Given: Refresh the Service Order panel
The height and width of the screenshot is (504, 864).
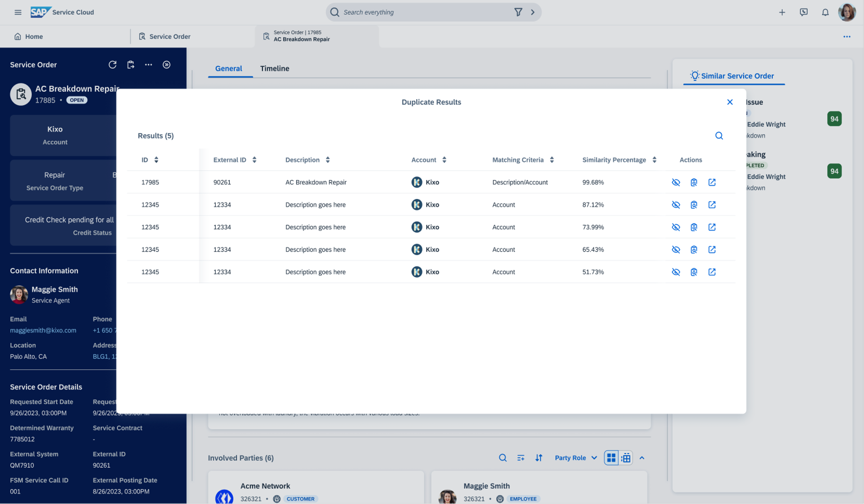Looking at the screenshot, I should coord(112,65).
